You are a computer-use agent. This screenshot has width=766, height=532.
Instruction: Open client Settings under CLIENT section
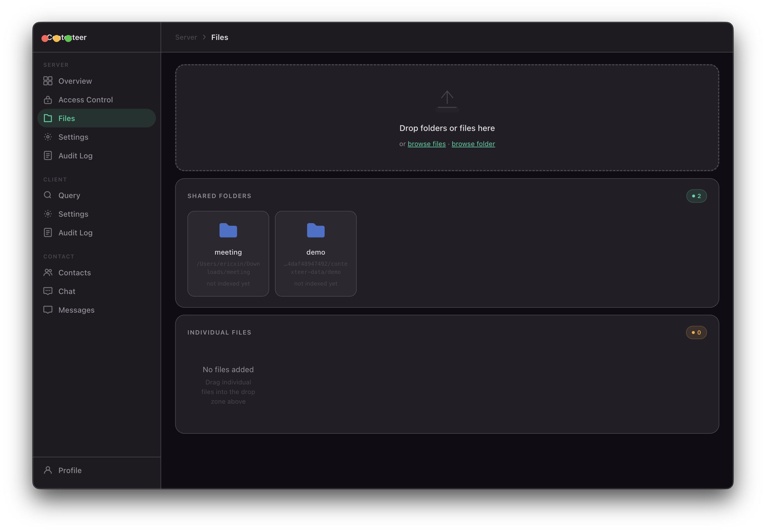coord(73,214)
